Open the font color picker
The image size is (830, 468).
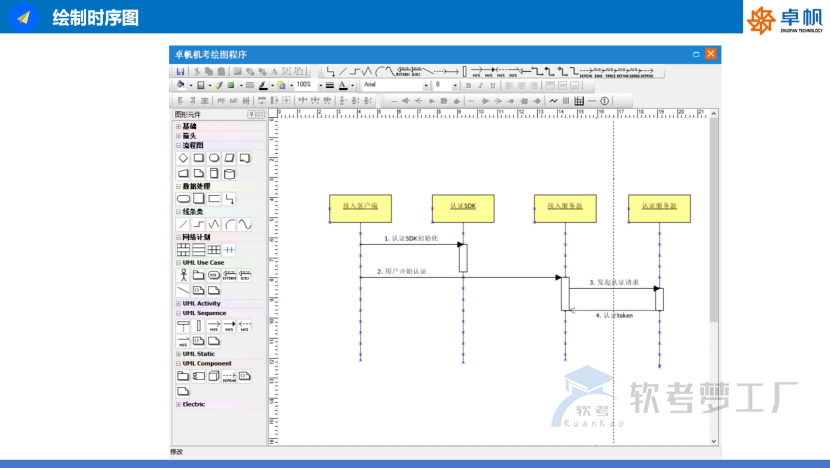coord(343,86)
